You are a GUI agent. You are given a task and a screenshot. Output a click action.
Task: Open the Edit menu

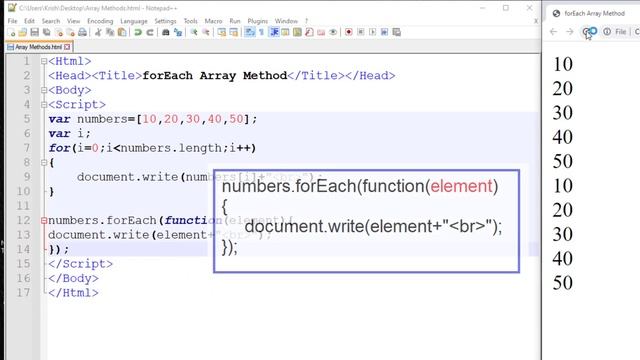[29, 21]
